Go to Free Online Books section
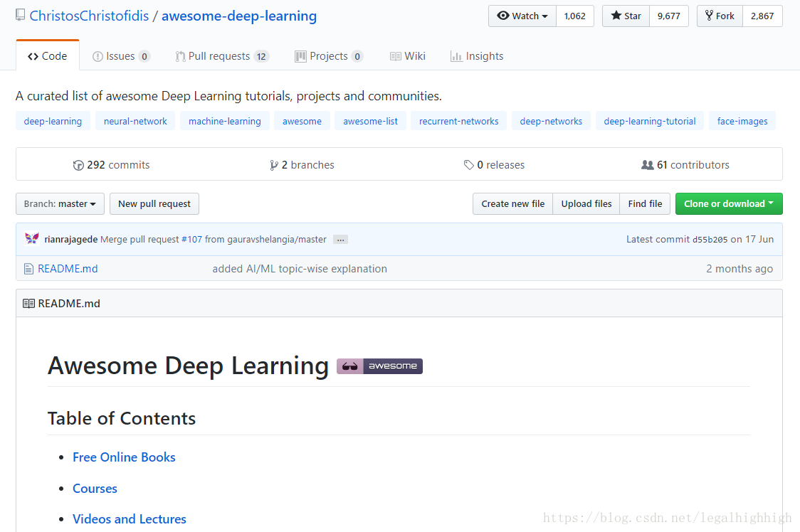800x532 pixels. click(124, 457)
